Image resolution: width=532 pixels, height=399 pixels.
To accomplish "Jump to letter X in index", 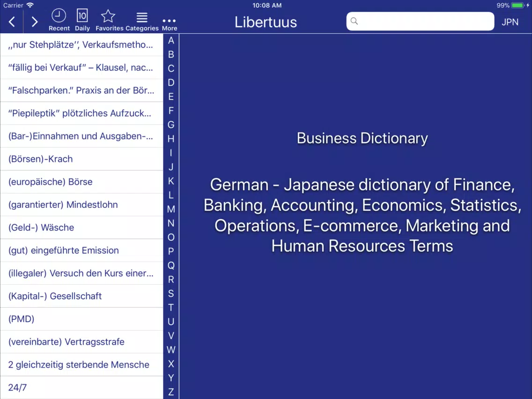I will pyautogui.click(x=171, y=364).
